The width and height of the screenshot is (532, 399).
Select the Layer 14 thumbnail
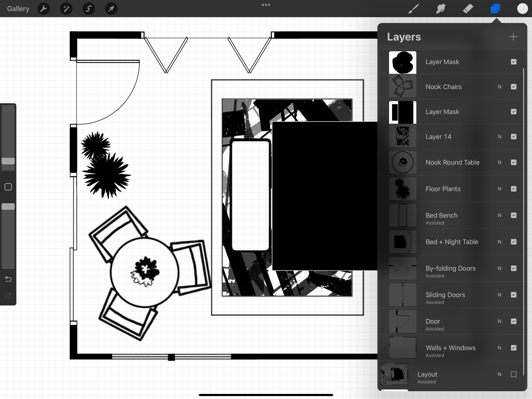tap(403, 136)
